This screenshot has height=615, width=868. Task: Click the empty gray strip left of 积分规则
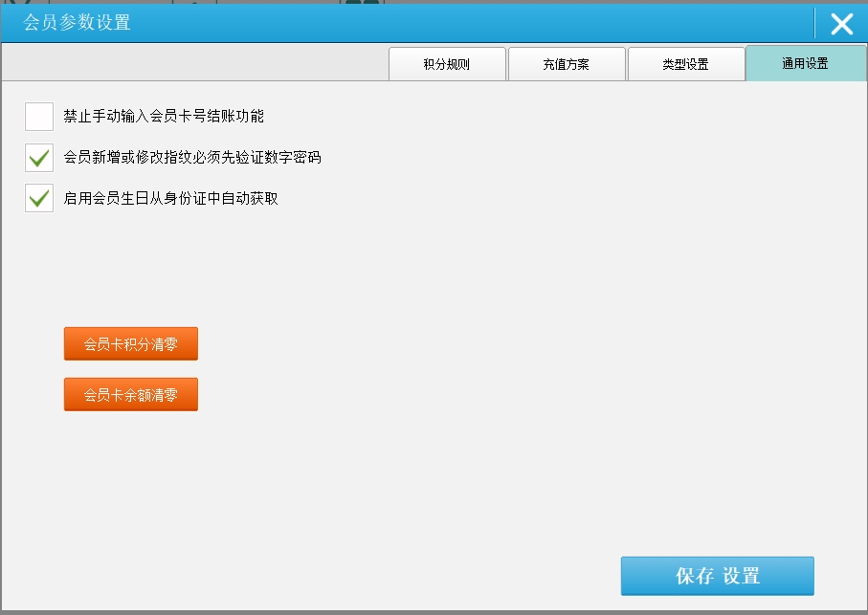click(191, 63)
